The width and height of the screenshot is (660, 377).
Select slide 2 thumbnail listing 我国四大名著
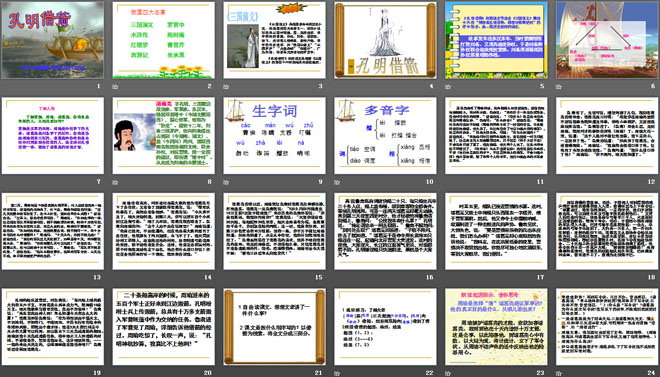[164, 40]
